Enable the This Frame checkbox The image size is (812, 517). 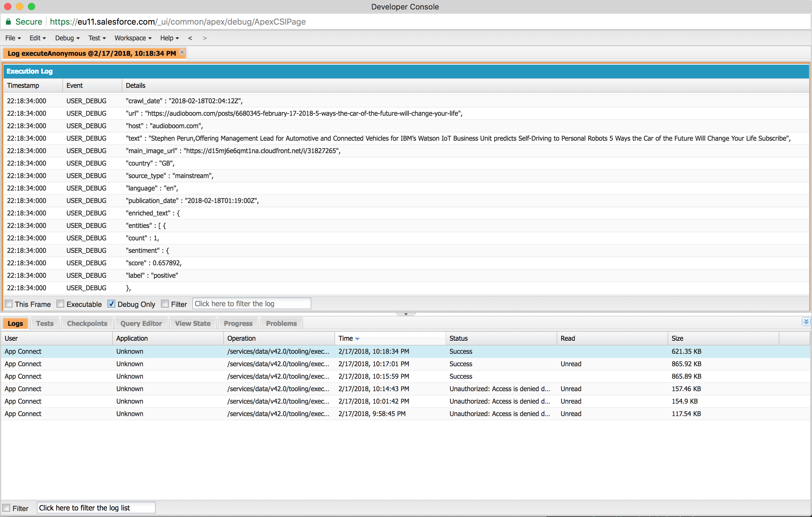(9, 304)
